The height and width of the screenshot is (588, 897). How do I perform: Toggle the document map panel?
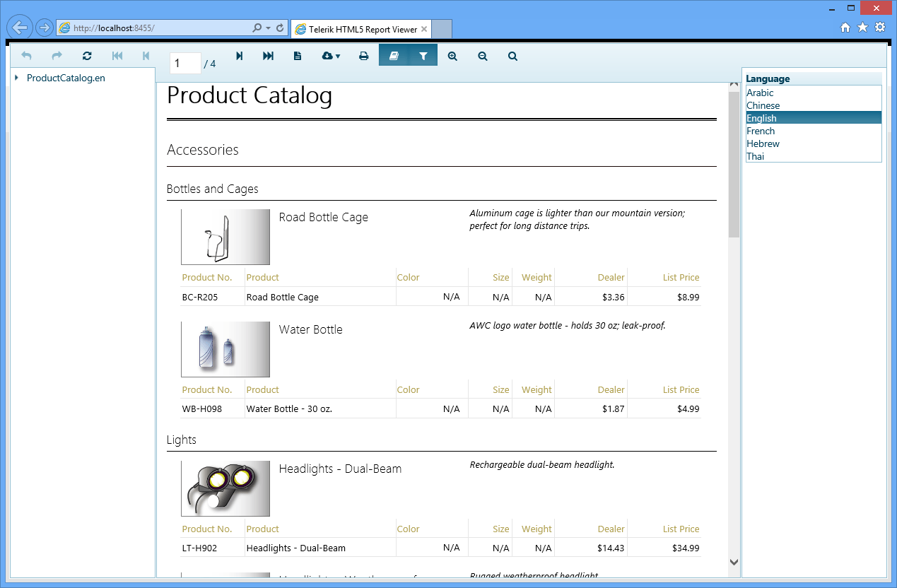pyautogui.click(x=394, y=56)
